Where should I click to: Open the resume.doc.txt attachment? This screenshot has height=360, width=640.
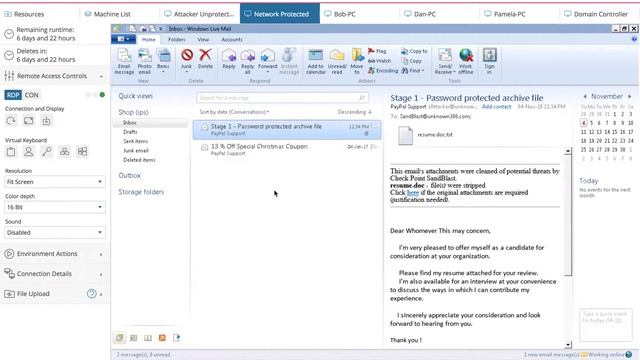pos(425,135)
